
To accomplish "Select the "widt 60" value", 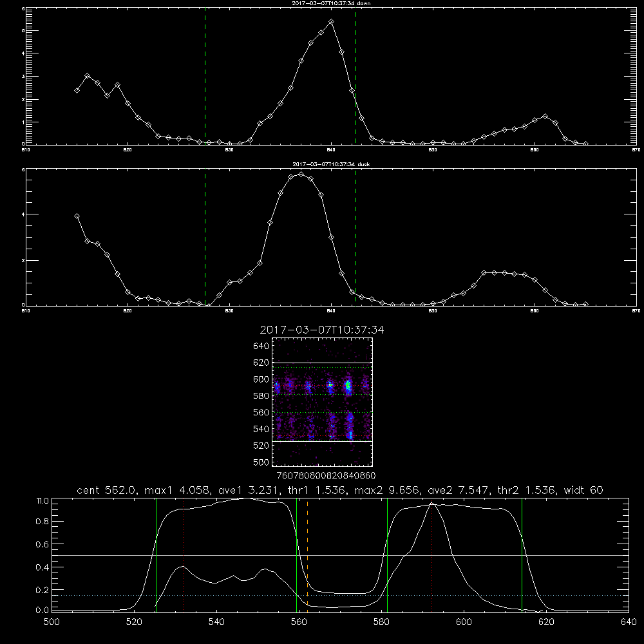I will [583, 490].
